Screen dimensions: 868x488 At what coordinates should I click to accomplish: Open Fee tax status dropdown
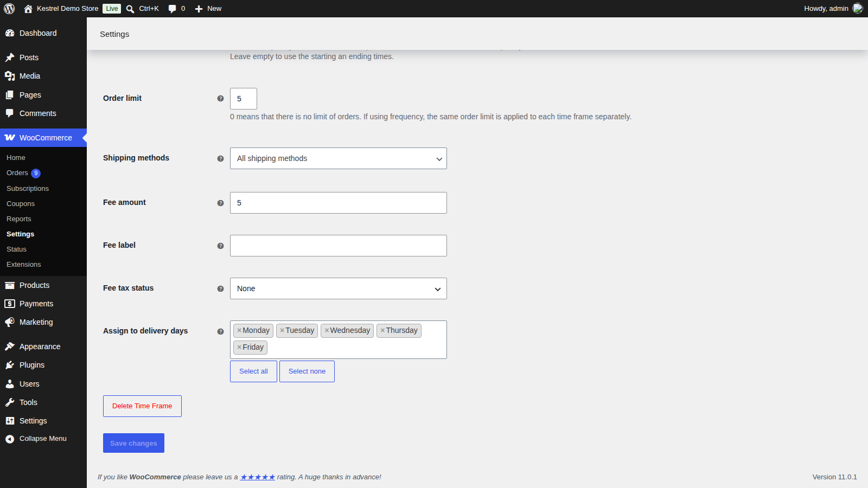339,288
